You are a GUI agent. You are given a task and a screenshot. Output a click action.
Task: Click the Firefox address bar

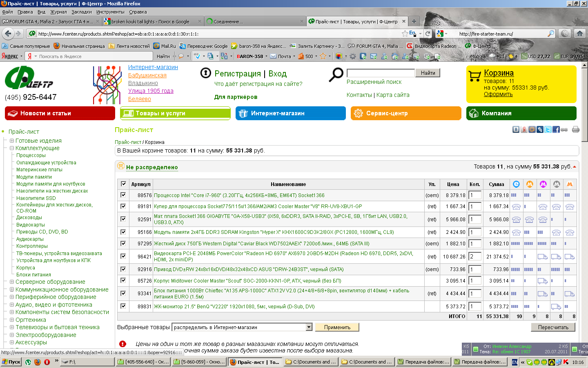218,34
